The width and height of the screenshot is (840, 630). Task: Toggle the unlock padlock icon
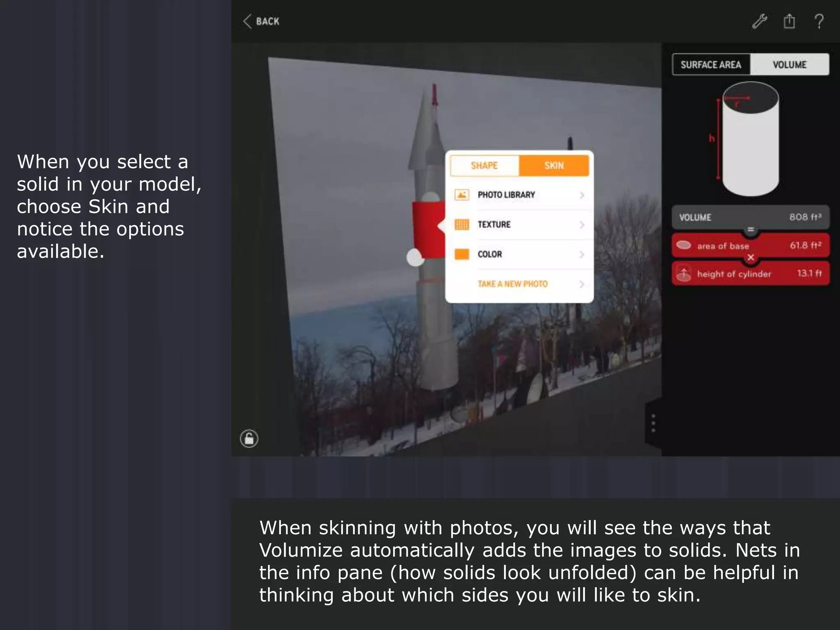pyautogui.click(x=249, y=439)
